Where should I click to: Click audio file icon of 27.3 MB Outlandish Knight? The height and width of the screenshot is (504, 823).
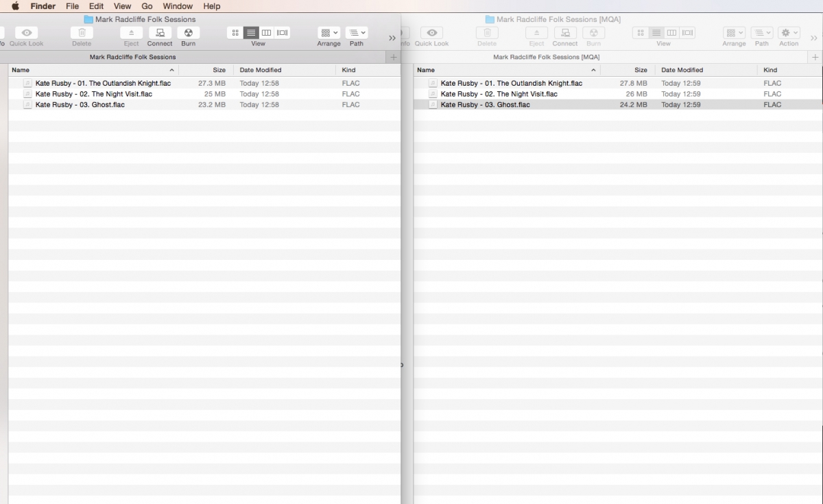click(x=27, y=83)
